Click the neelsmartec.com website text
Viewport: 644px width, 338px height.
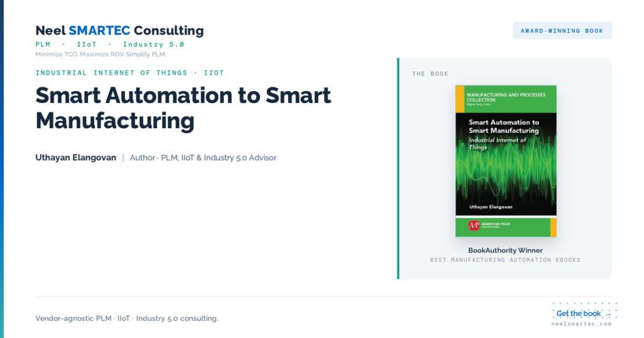581,324
